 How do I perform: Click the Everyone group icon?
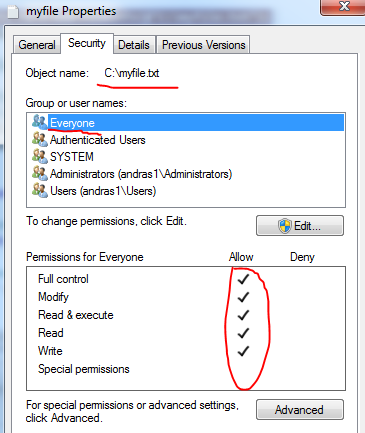click(x=40, y=122)
